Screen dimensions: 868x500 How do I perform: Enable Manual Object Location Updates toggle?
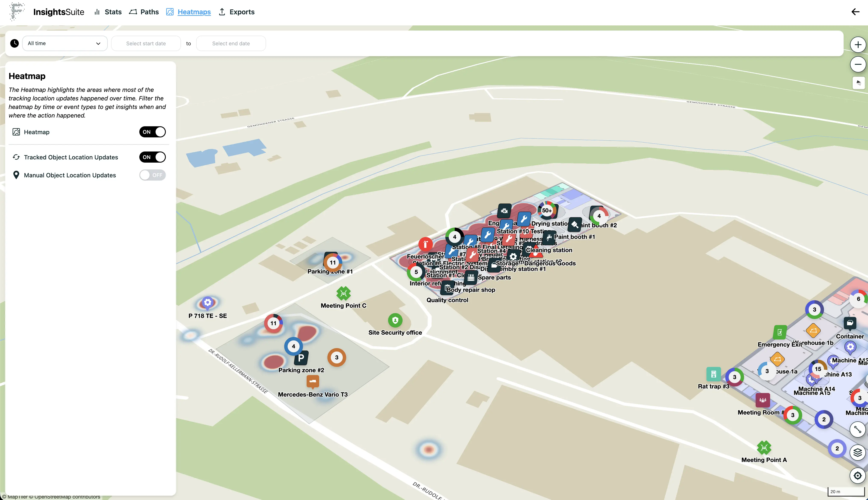152,175
